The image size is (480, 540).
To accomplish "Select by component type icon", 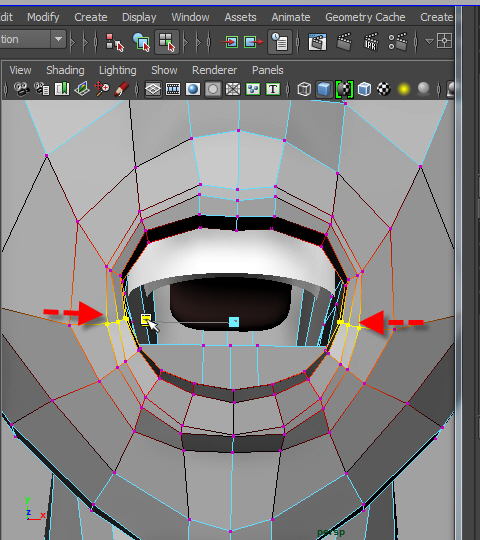I will pos(167,42).
